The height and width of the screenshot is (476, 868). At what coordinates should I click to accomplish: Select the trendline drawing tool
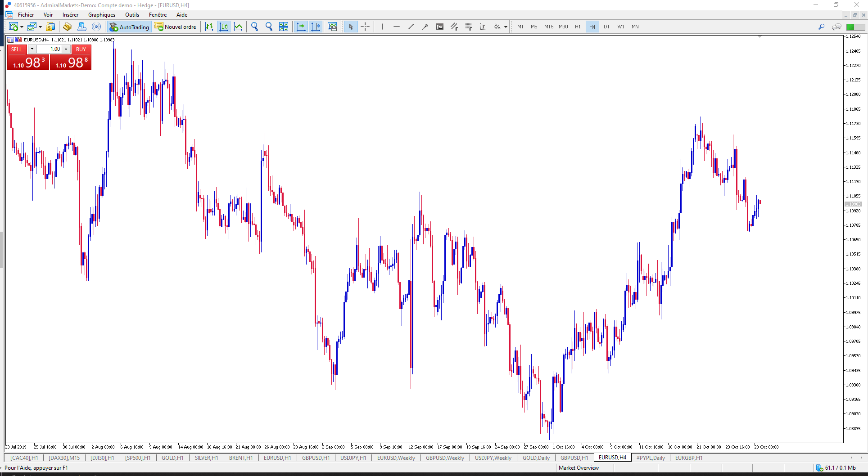pos(411,27)
